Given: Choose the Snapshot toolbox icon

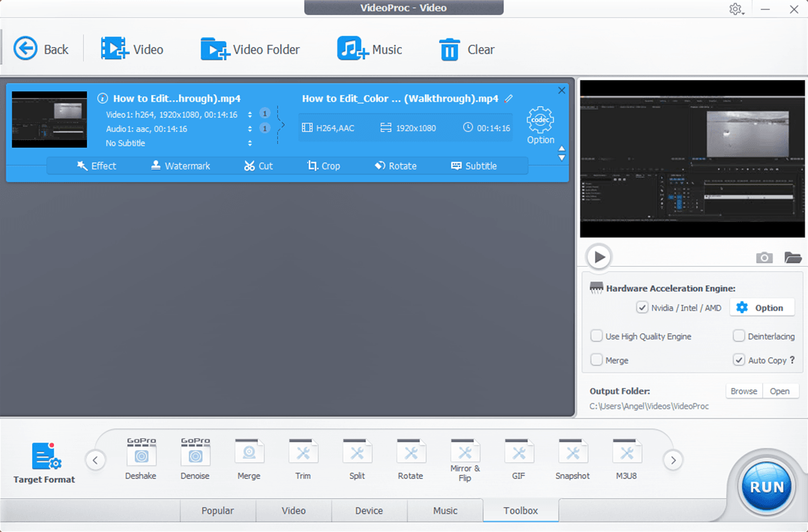Looking at the screenshot, I should 572,453.
